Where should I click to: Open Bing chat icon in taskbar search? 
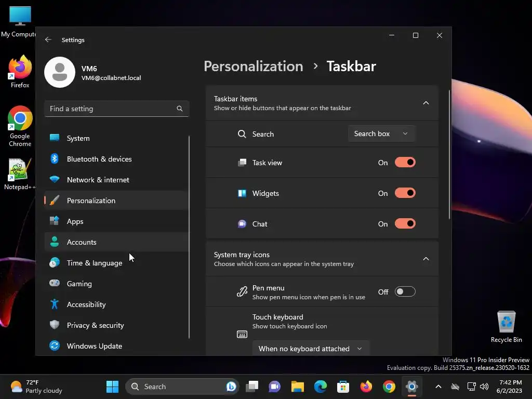point(231,387)
